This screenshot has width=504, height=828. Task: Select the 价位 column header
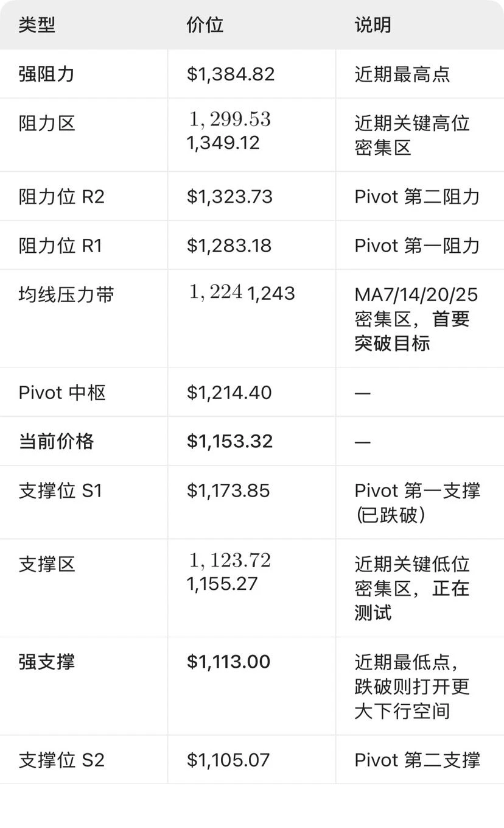[205, 25]
